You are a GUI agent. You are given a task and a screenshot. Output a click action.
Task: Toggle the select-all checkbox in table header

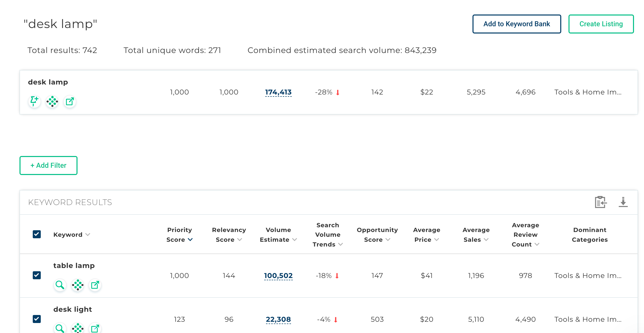click(x=37, y=234)
